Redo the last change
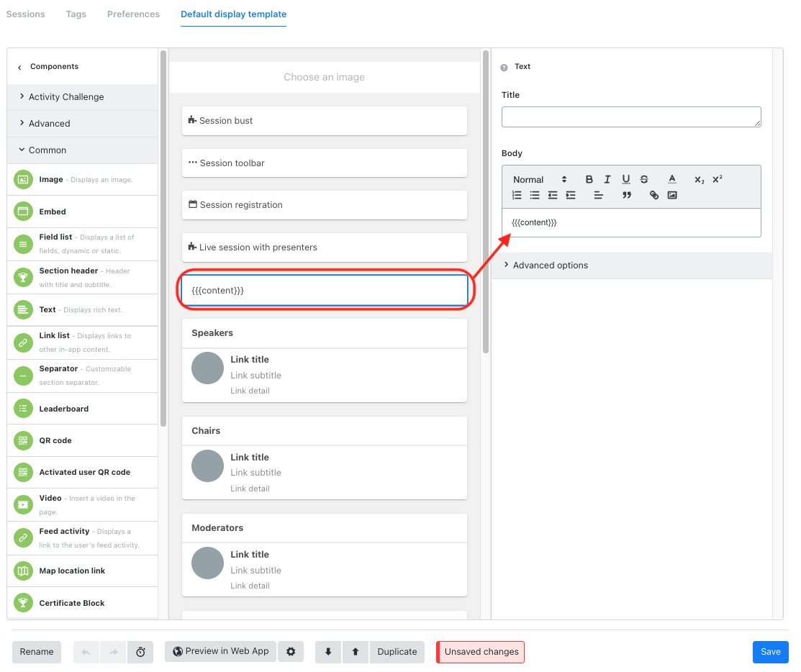Screen dimensions: 801x672 coord(113,652)
